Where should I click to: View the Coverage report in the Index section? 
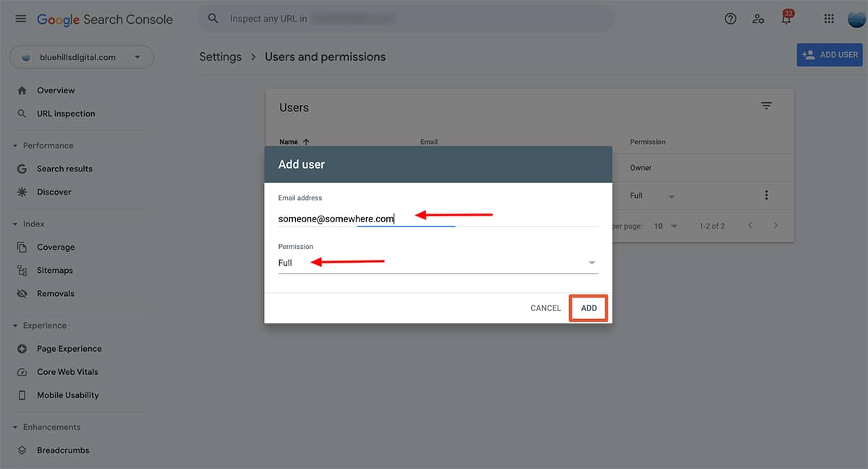(56, 246)
